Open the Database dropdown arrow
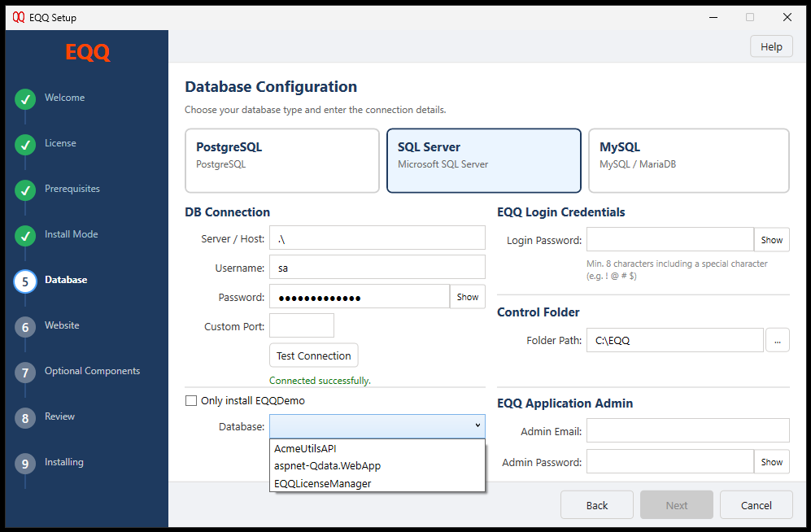The image size is (811, 532). click(477, 425)
